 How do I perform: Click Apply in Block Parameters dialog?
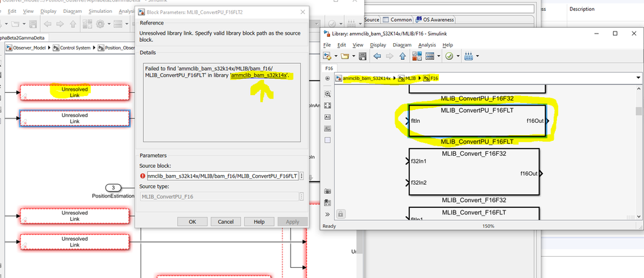coord(293,221)
